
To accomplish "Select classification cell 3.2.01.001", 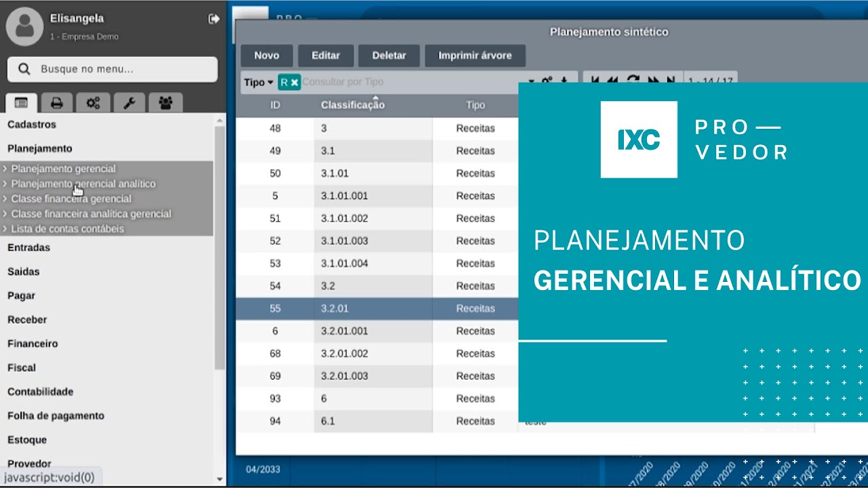I will [373, 331].
